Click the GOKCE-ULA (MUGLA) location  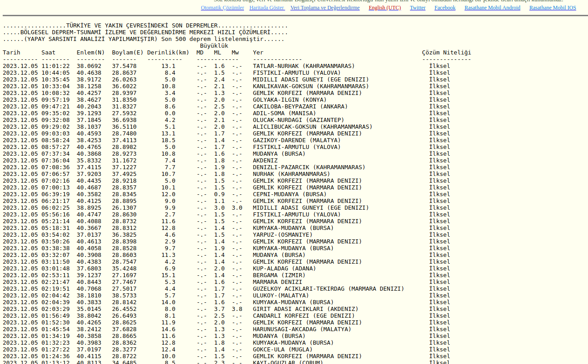tap(282, 350)
